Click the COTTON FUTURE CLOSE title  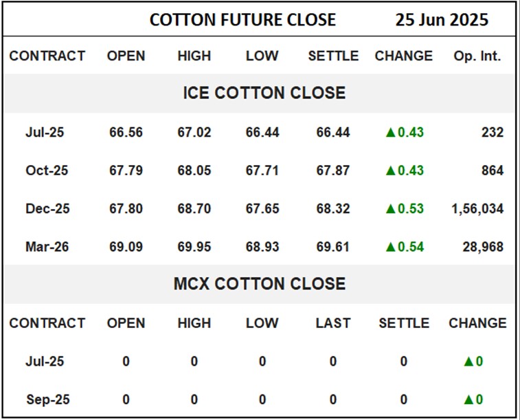coord(242,20)
